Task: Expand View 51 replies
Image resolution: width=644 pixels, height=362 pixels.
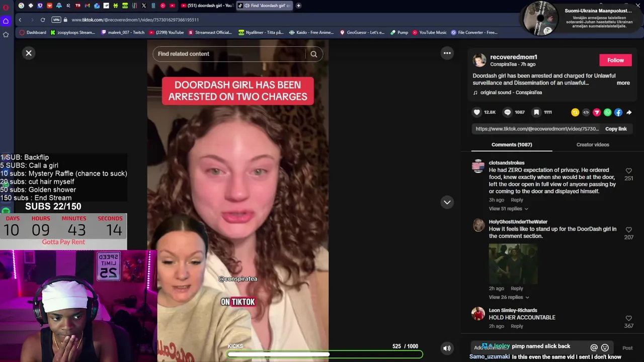Action: [x=508, y=209]
